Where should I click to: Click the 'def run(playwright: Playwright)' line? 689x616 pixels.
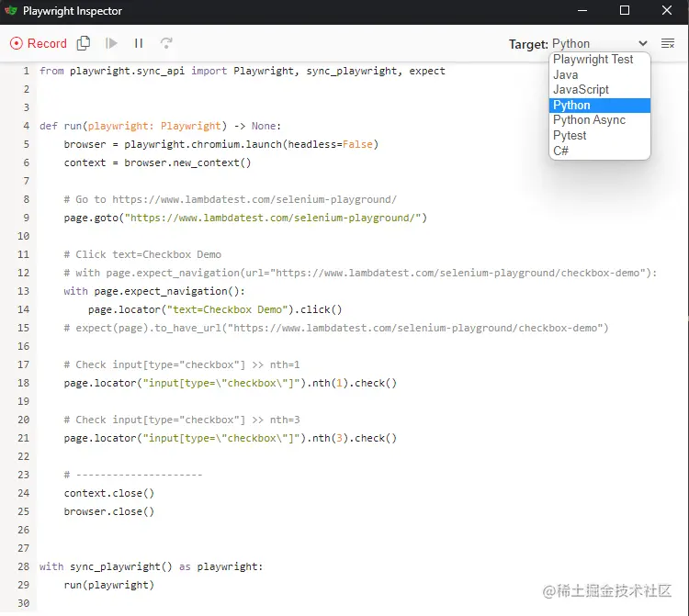point(160,126)
